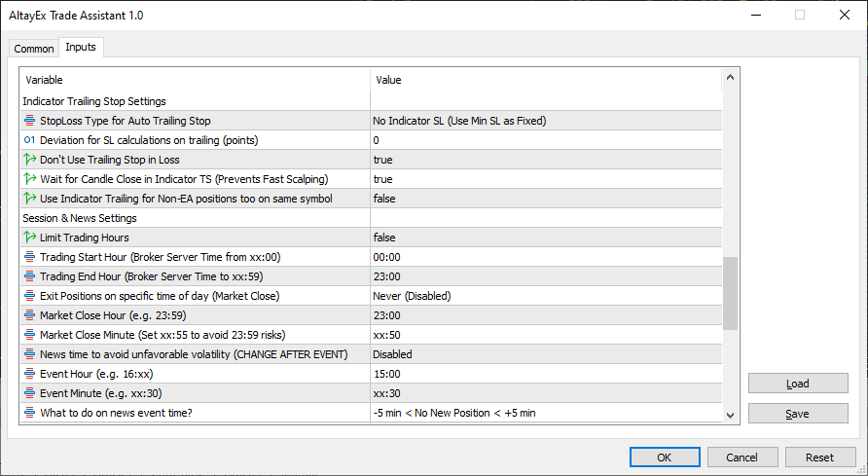The height and width of the screenshot is (476, 868).
Task: Click the Trading Start Hour variable label
Action: tap(160, 257)
